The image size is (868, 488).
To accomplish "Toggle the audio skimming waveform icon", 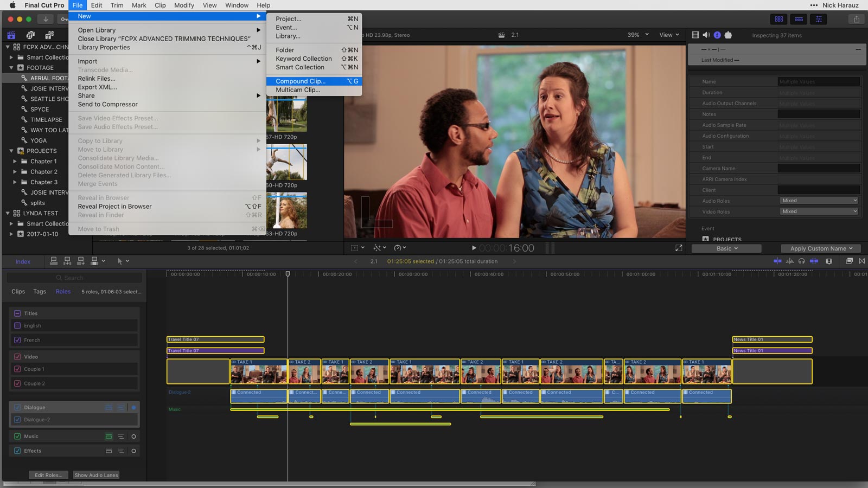I will coord(790,261).
